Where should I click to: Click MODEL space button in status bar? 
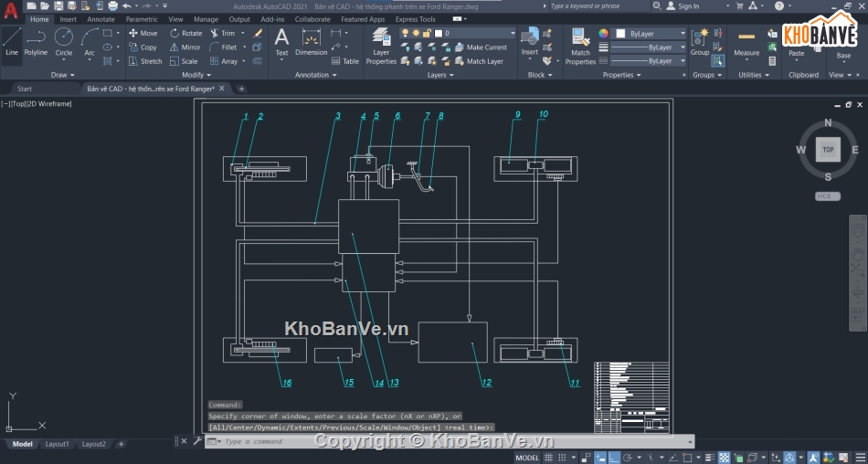(x=527, y=458)
